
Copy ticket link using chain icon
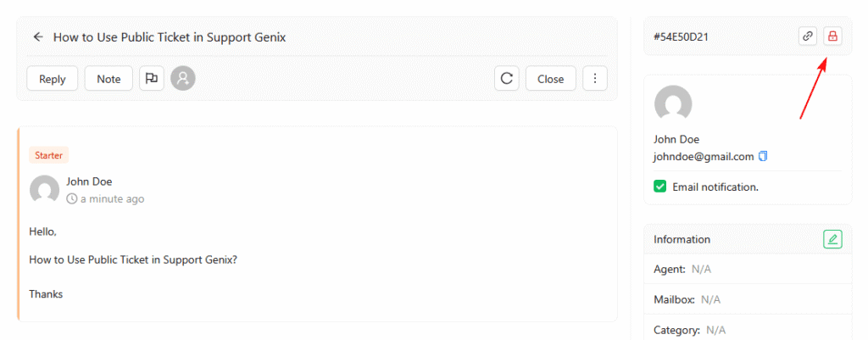808,36
